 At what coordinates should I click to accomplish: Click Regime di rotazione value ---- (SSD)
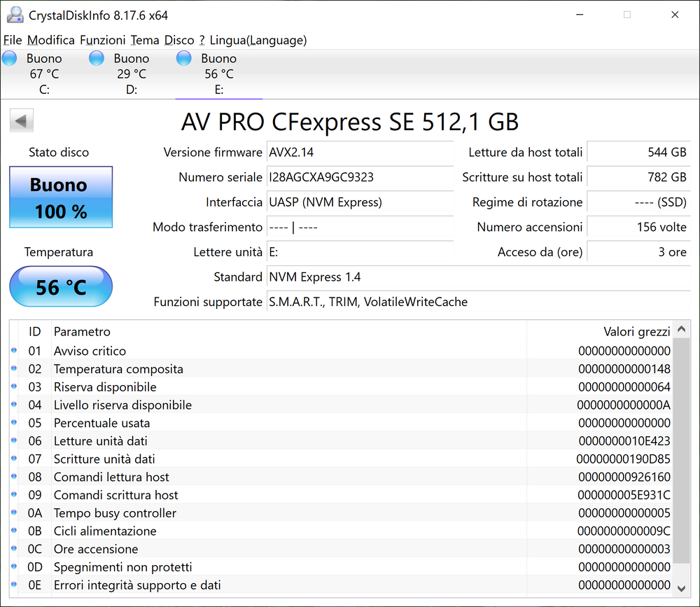coord(639,202)
